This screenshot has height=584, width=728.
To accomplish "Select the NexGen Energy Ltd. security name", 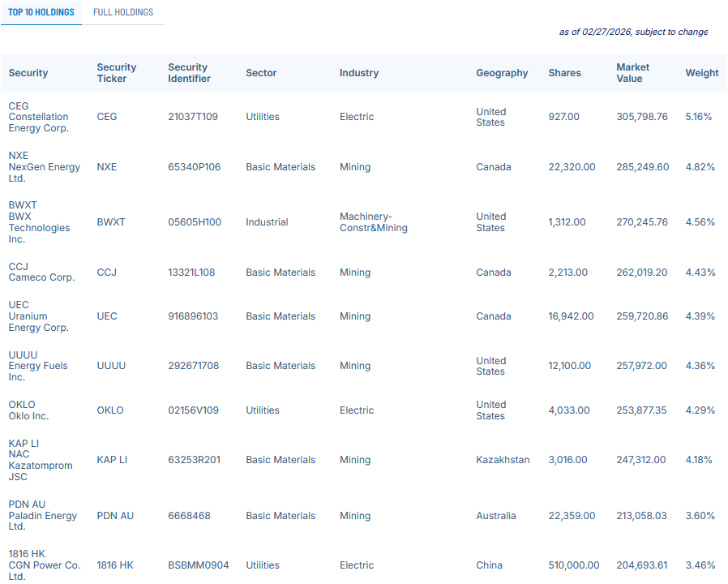I will pos(44,173).
